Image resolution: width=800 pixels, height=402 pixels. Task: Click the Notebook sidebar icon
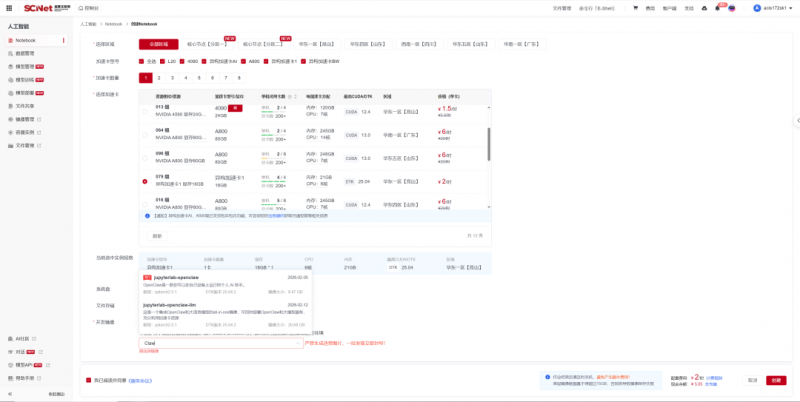point(8,40)
